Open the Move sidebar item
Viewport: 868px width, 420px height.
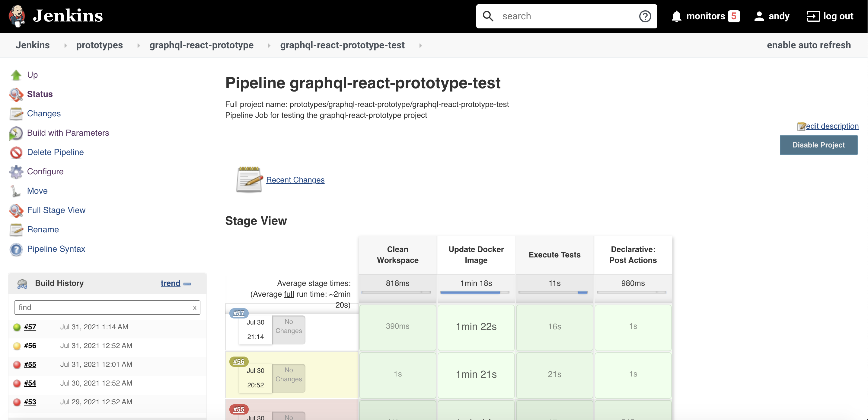[37, 191]
